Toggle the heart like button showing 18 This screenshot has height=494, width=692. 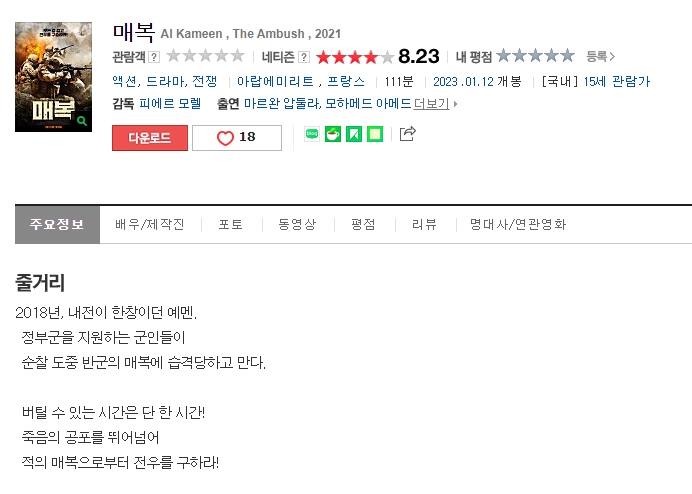pos(237,138)
